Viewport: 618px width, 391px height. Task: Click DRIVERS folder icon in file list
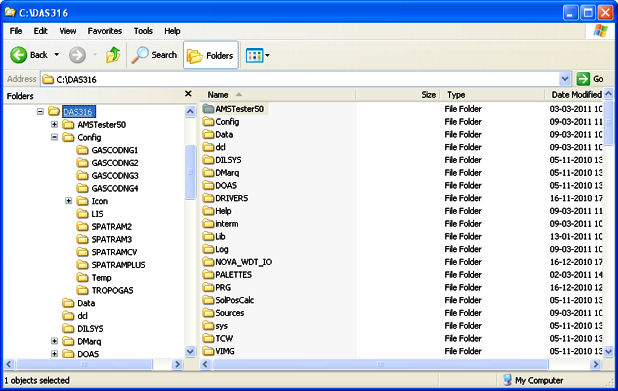pos(208,198)
